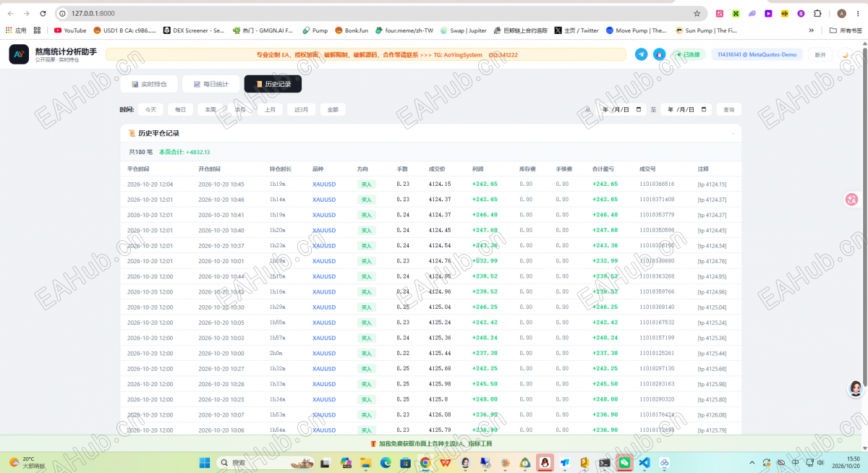This screenshot has height=473, width=868.
Task: Open the 所有书签 bookmarks folder
Action: coord(846,30)
